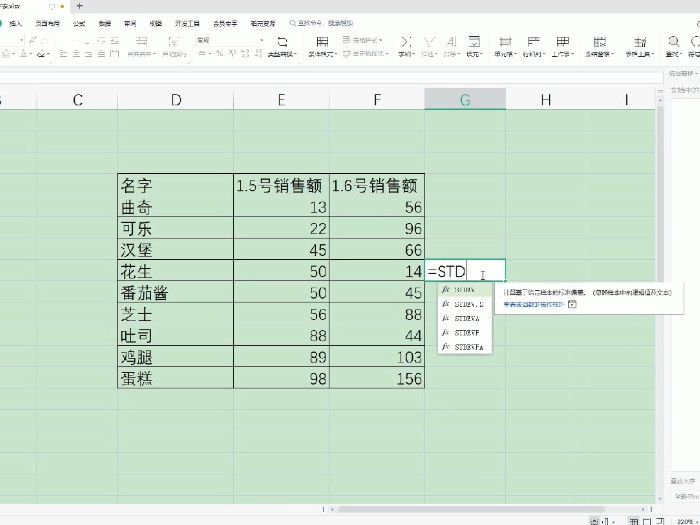Click the horizontal scrollbar at the bottom
The height and width of the screenshot is (525, 700).
tap(471, 509)
